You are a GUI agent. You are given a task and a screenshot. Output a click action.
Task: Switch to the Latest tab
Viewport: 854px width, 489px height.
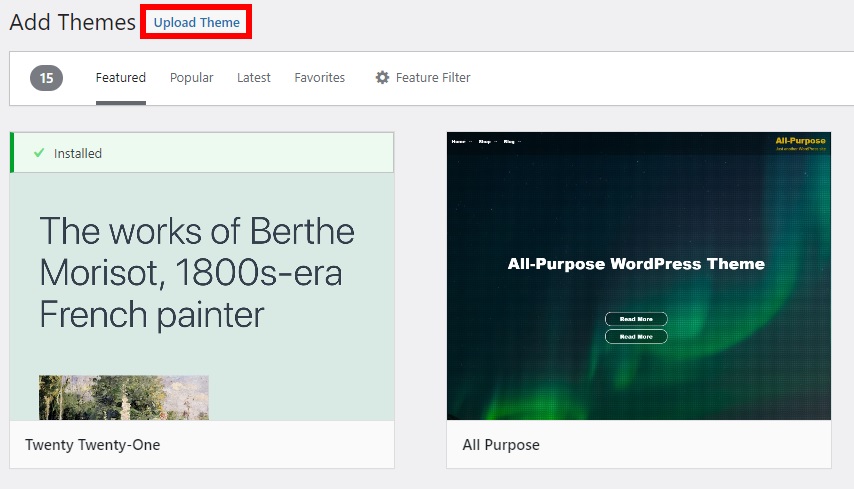254,78
